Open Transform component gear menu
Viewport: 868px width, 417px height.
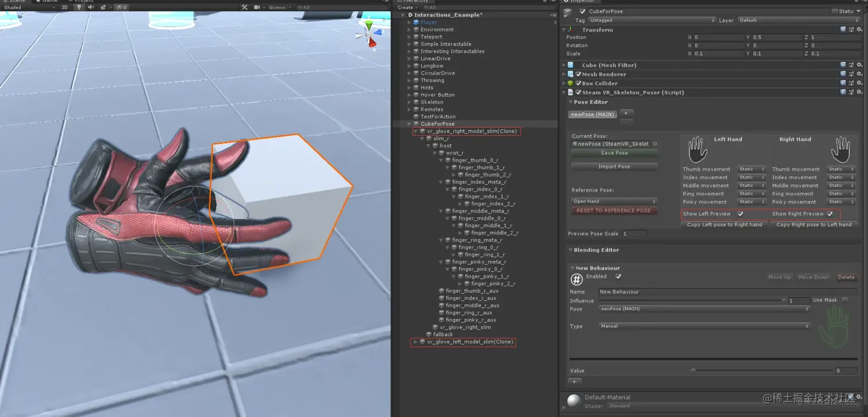(x=859, y=29)
